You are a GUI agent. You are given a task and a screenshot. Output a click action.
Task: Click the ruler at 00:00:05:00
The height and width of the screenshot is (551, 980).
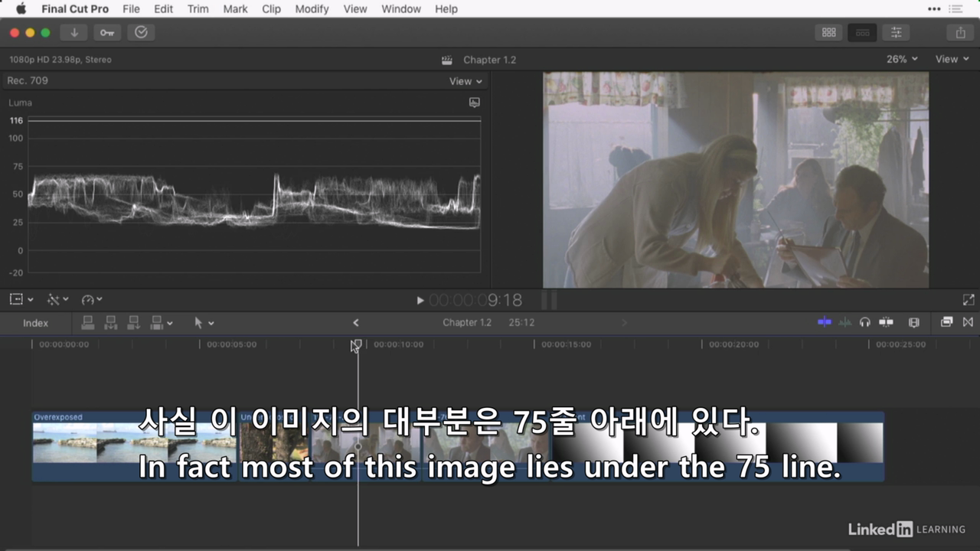tap(231, 344)
